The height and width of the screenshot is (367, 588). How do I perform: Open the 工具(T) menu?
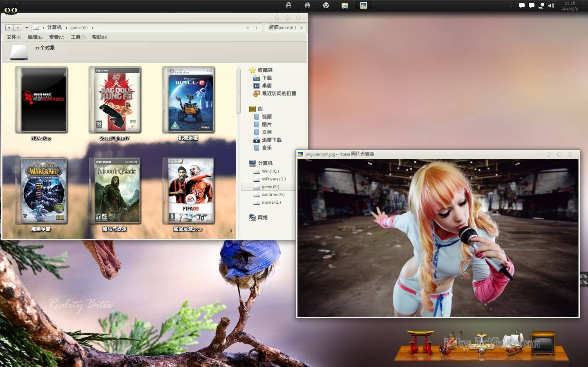(x=78, y=37)
